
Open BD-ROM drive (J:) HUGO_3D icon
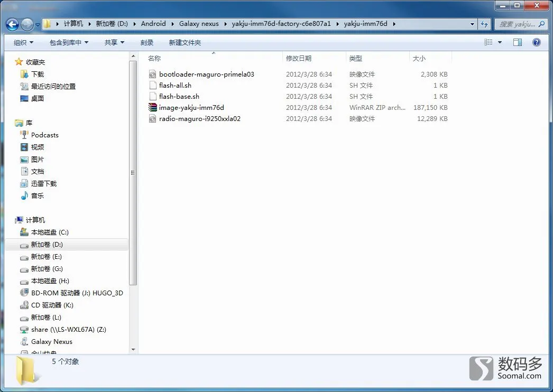point(24,293)
